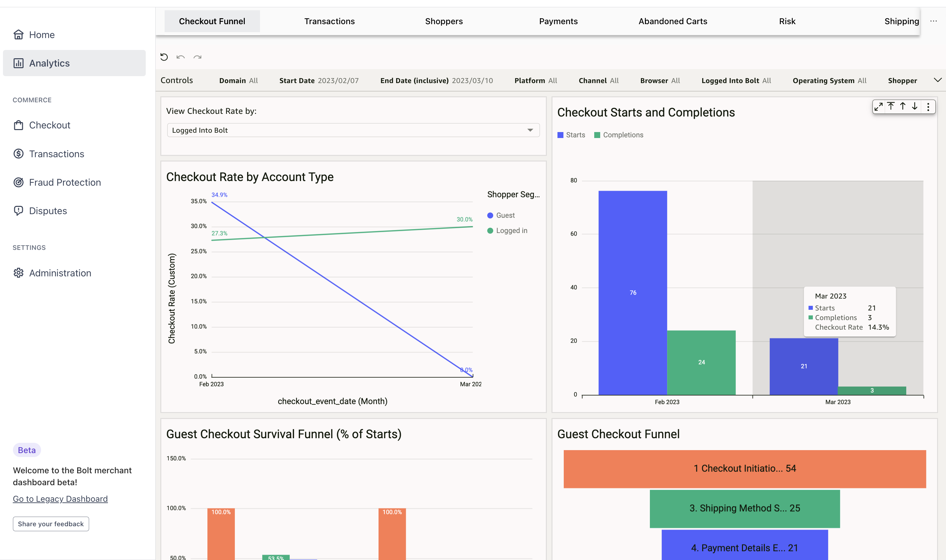Open the chart's three-dot options menu
This screenshot has height=560, width=946.
click(928, 107)
